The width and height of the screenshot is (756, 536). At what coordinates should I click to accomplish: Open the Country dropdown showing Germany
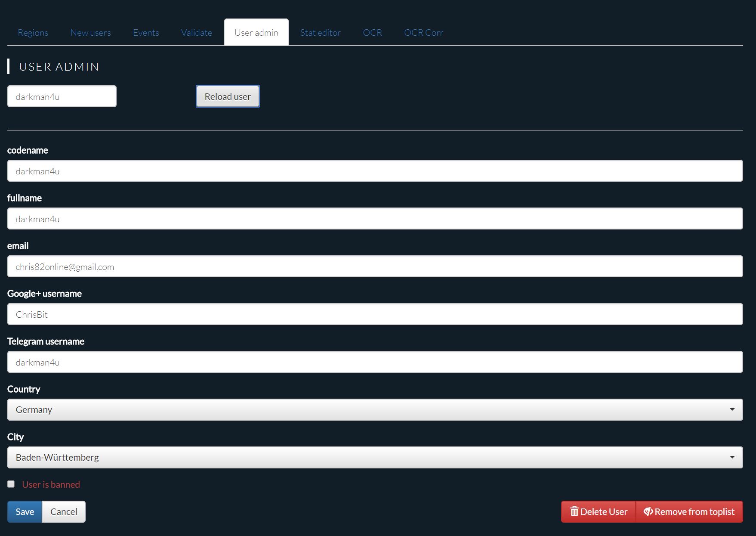[375, 409]
